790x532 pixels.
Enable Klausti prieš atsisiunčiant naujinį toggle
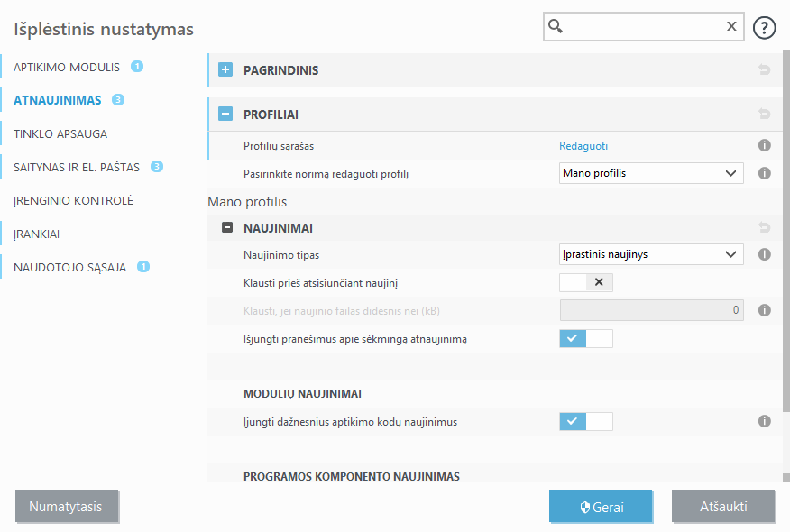tap(586, 282)
